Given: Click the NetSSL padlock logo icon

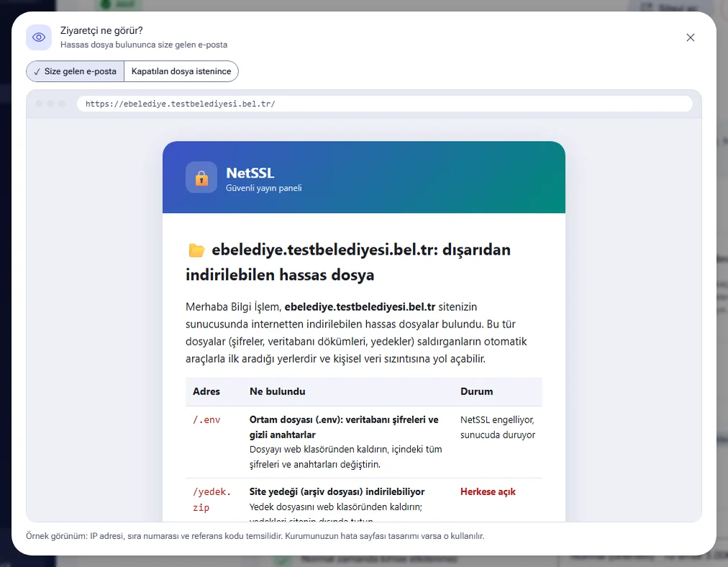Looking at the screenshot, I should pos(201,178).
